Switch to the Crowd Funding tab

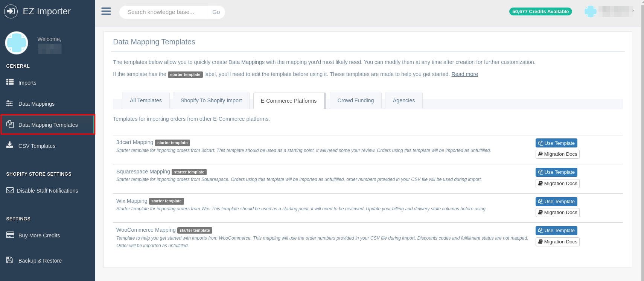pos(356,100)
